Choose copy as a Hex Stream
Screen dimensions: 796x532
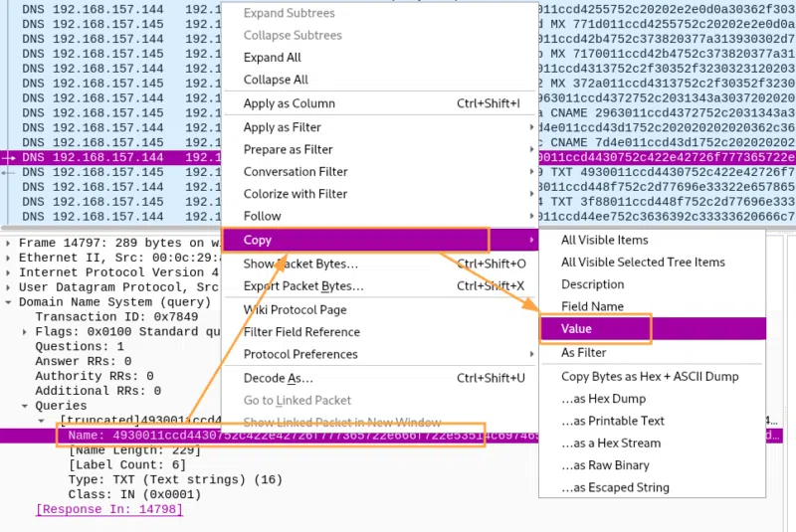(x=611, y=443)
